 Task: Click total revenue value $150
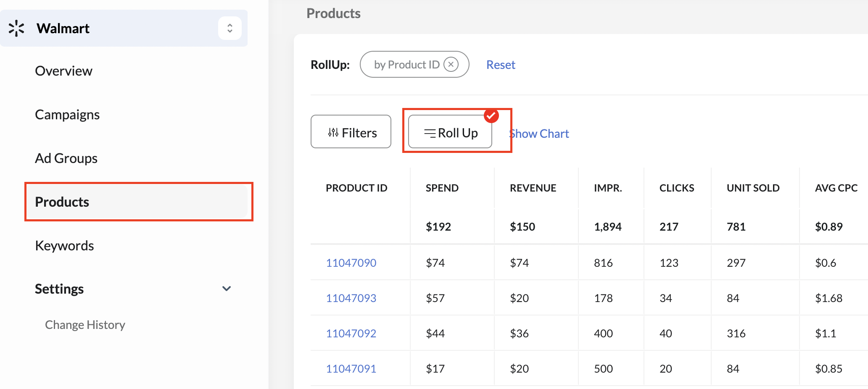522,227
